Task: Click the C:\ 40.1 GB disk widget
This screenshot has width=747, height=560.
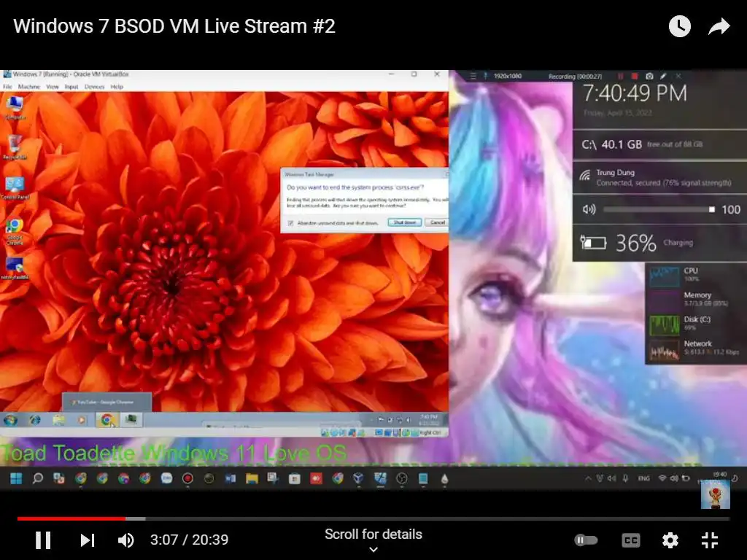Action: point(659,144)
